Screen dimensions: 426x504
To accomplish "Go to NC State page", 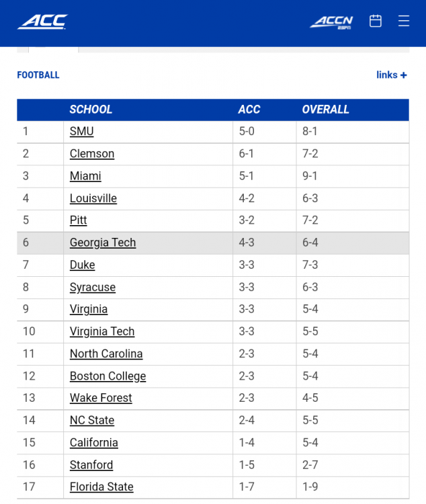I will 92,420.
